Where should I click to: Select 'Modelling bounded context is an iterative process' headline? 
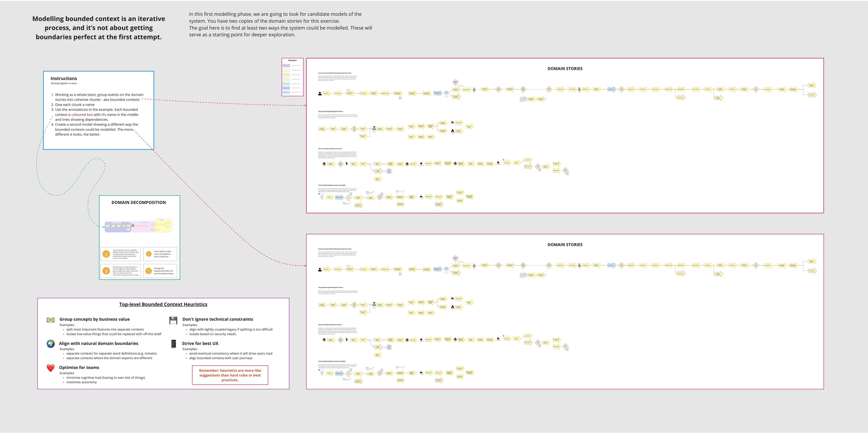pos(99,28)
